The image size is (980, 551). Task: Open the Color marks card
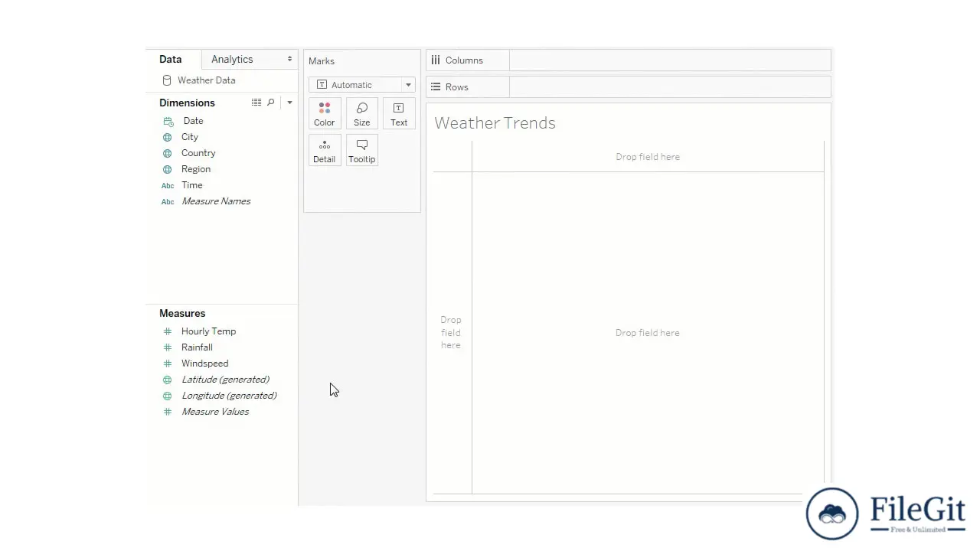(x=324, y=113)
